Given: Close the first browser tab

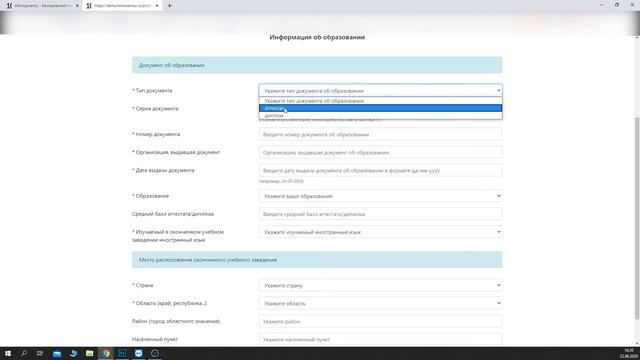Looking at the screenshot, I should (77, 6).
